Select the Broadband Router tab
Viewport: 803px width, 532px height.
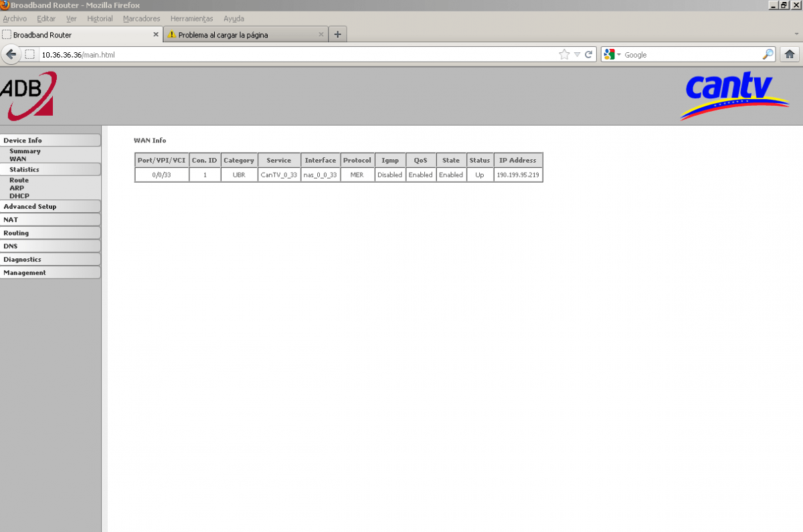pos(81,34)
